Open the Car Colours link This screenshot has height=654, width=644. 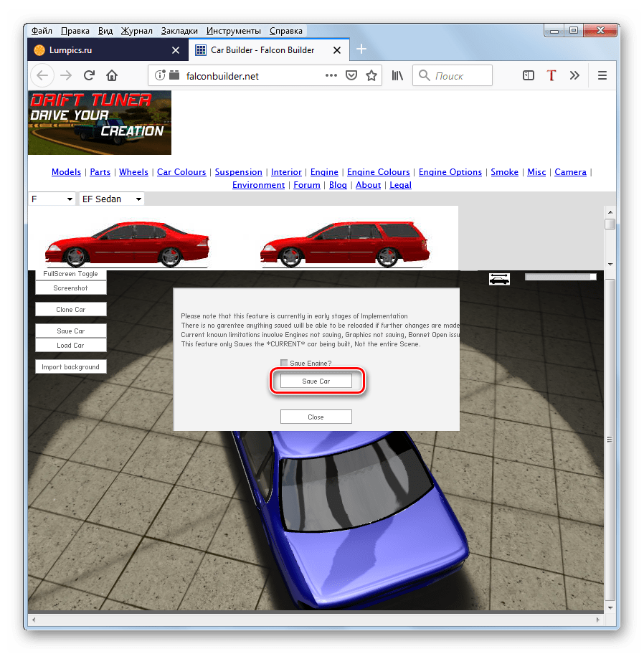coord(181,172)
